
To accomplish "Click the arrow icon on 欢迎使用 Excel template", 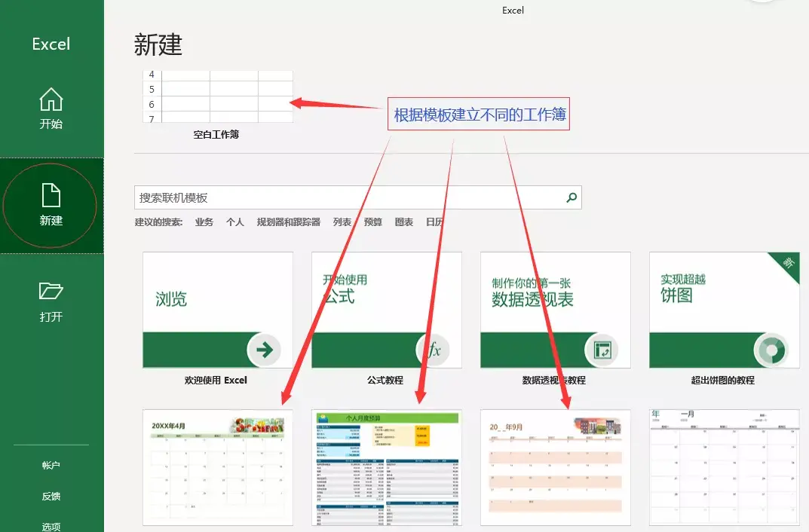I will 263,350.
